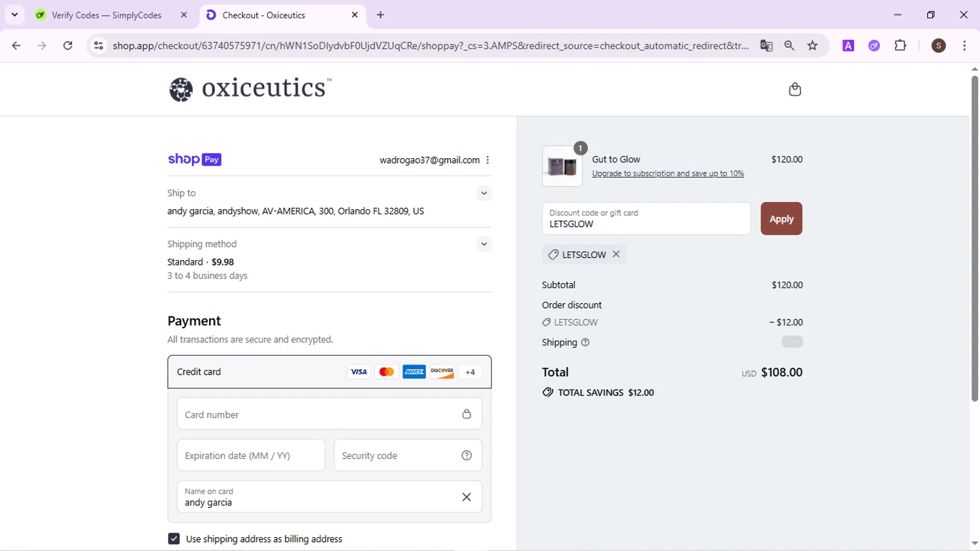Open the Chrome three-dot menu
This screenshot has width=980, height=551.
964,46
